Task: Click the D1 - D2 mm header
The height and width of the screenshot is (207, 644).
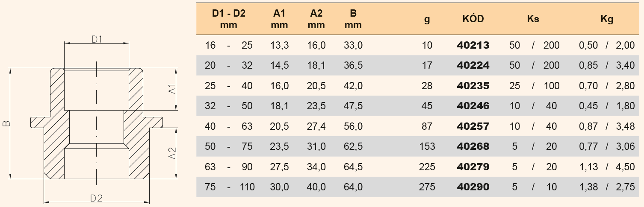Action: click(x=229, y=19)
